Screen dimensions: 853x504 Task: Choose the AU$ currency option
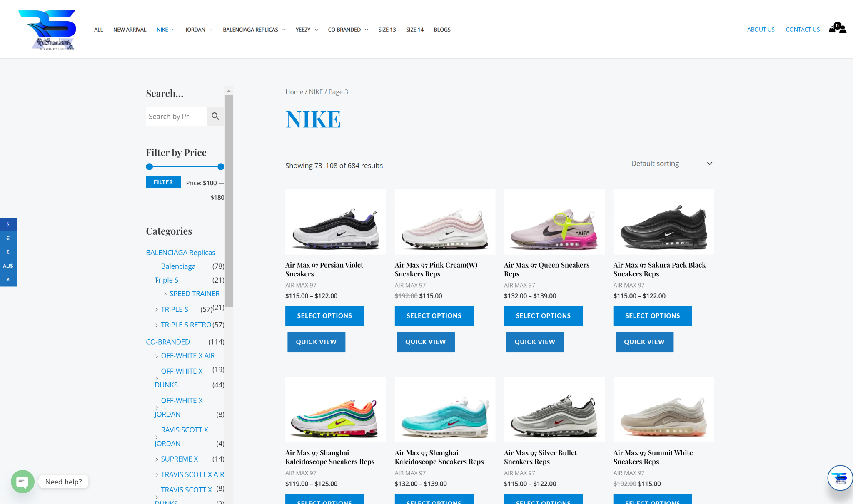8,266
